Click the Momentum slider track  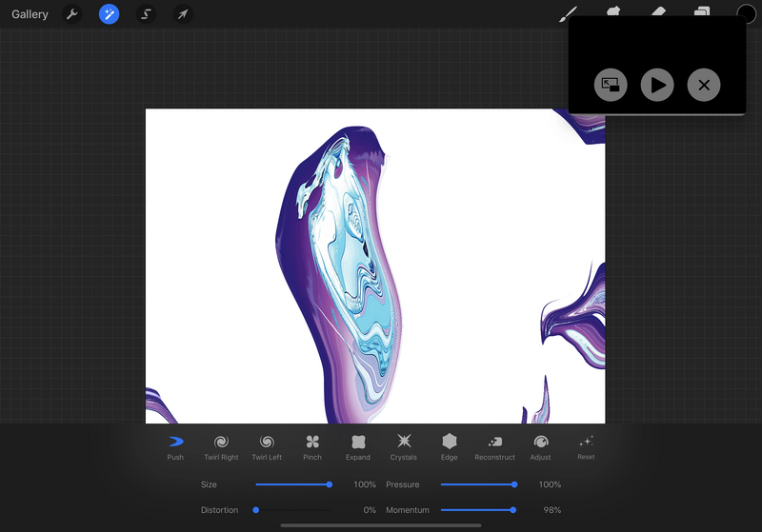tap(476, 510)
